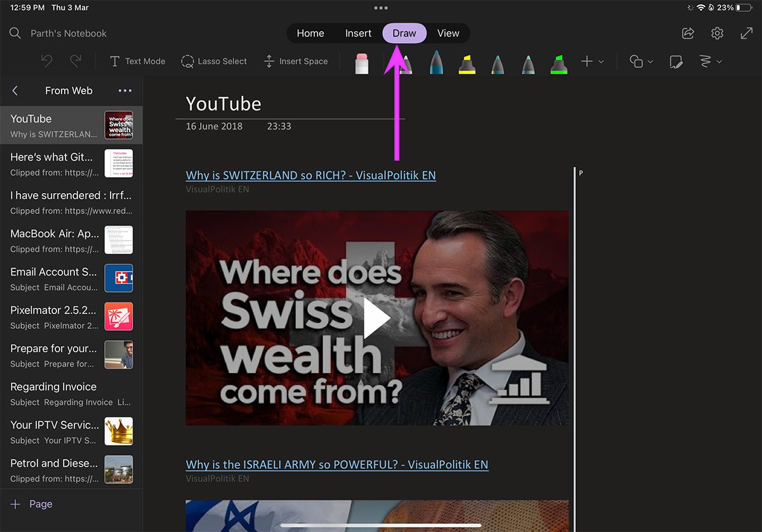Undo the last action
This screenshot has height=532, width=762.
click(x=46, y=61)
